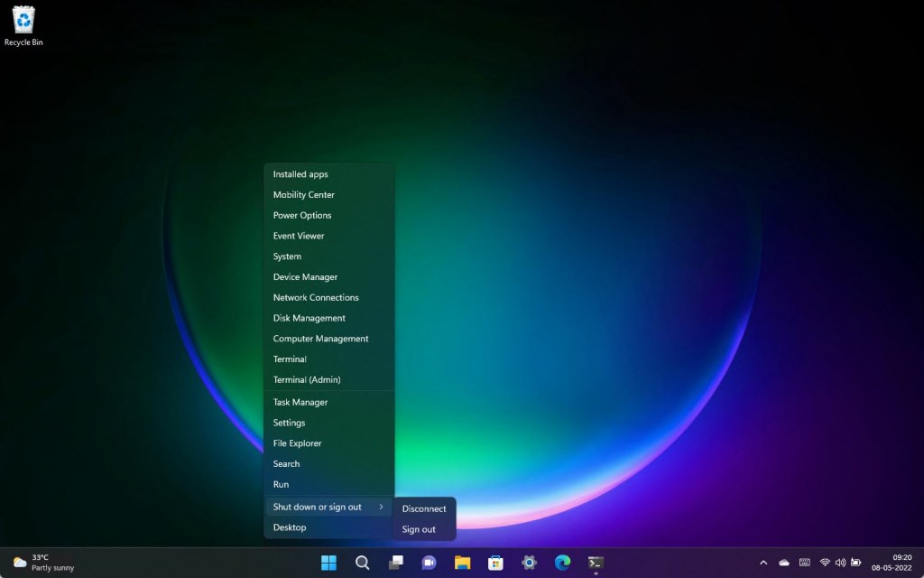Launch Microsoft Edge

pos(561,562)
